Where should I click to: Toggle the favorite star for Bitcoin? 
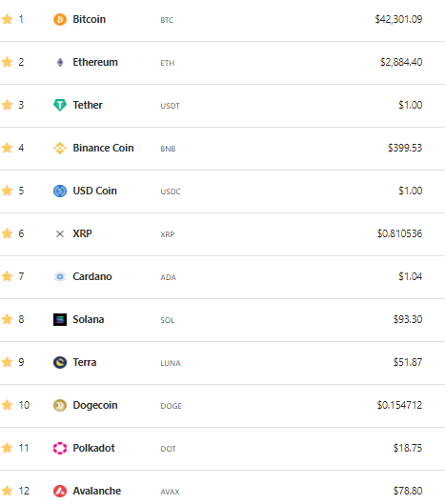coord(7,19)
